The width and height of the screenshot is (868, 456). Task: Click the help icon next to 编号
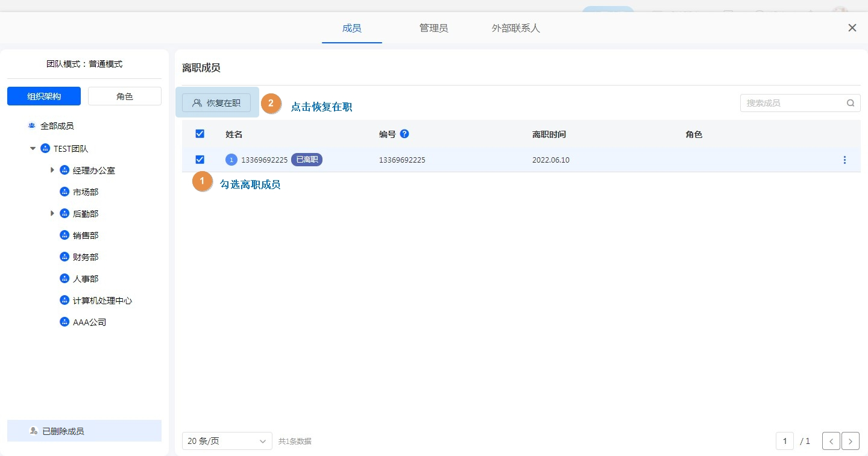[404, 134]
